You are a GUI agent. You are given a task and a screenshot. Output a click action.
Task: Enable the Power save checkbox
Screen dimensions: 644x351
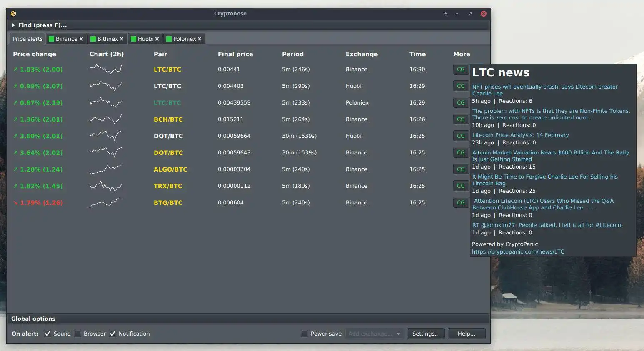(x=305, y=334)
